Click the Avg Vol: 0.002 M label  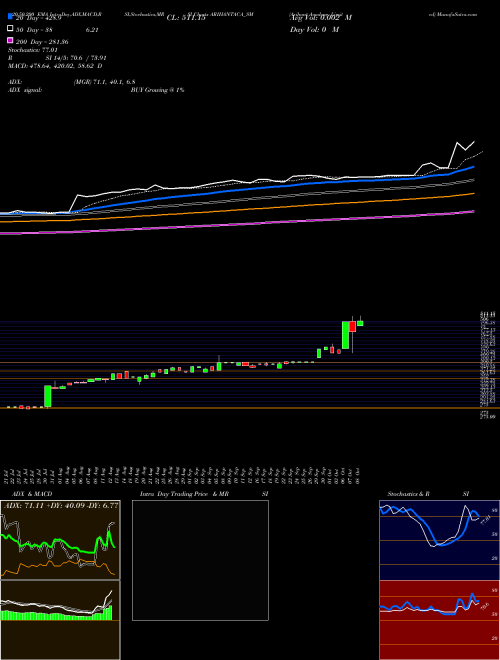(x=321, y=18)
